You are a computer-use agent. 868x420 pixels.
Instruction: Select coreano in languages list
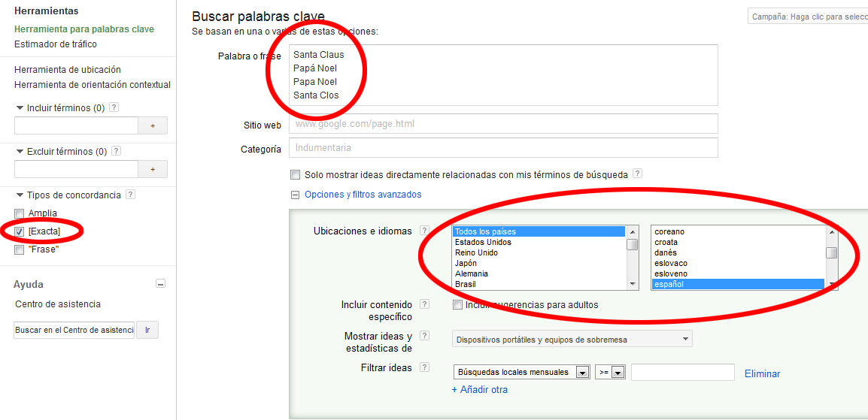[x=739, y=231]
